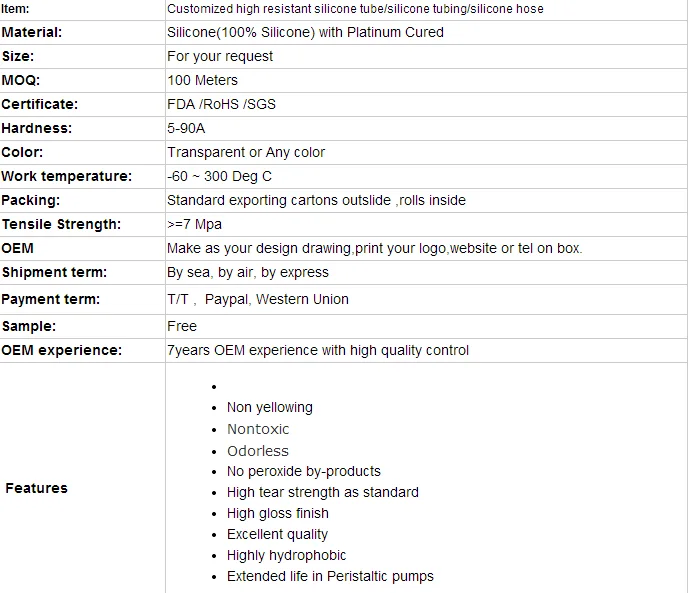Click the OEM design drawing description

[x=374, y=248]
